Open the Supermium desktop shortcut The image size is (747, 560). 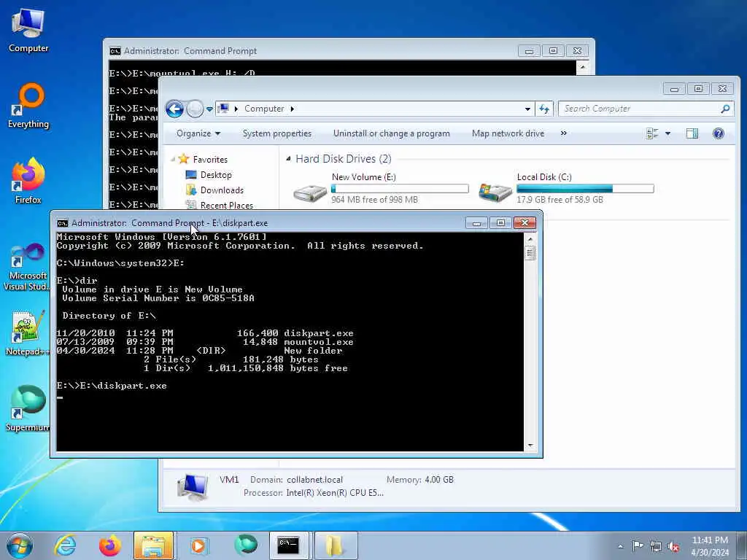(27, 408)
